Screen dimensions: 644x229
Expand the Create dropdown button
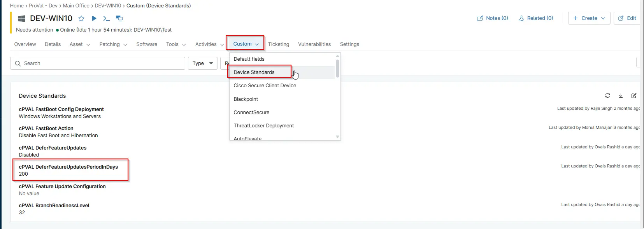(x=589, y=18)
